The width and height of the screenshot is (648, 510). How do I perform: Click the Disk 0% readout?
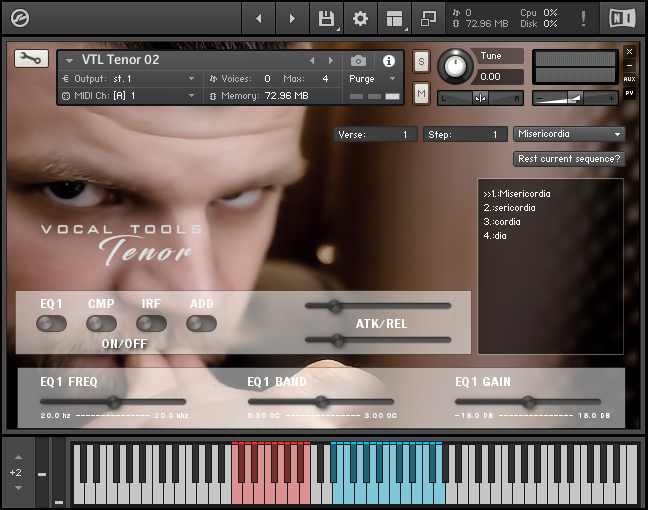(x=538, y=24)
